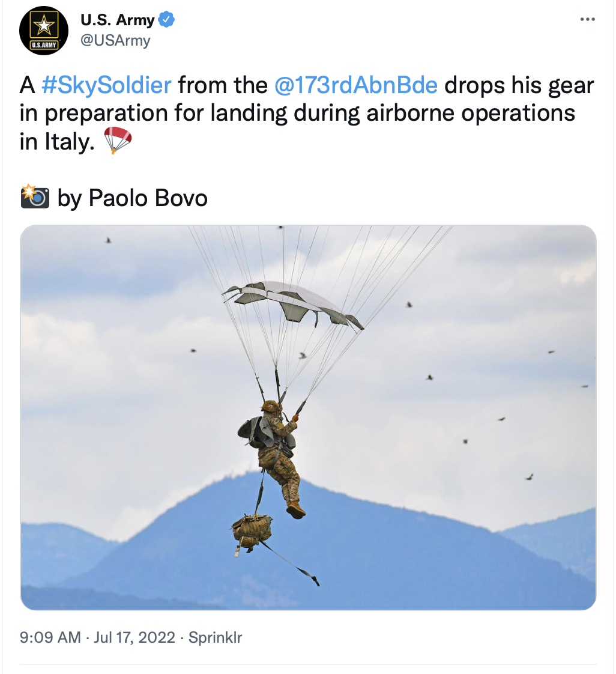This screenshot has height=674, width=616.
Task: Click the U.S. Army display name
Action: pyautogui.click(x=117, y=20)
